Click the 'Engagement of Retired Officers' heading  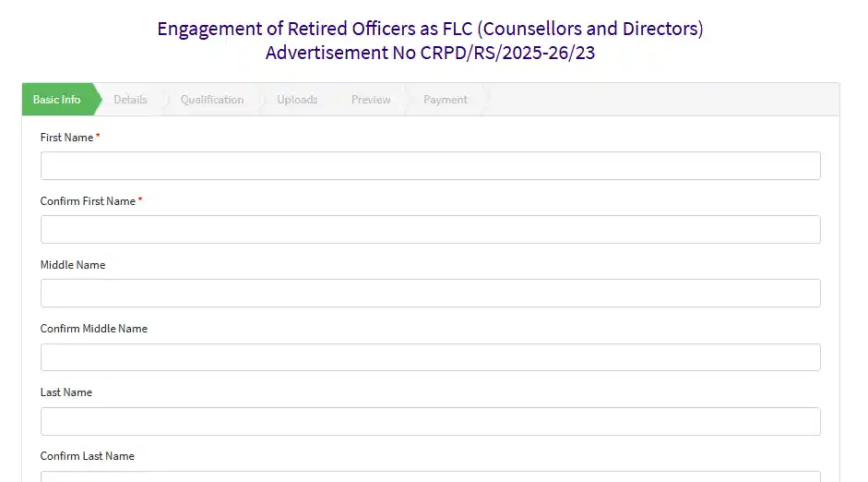pos(430,29)
